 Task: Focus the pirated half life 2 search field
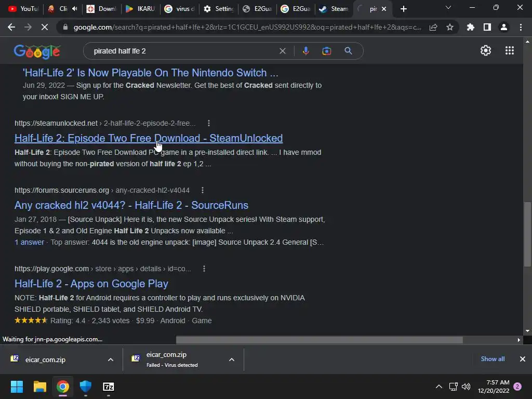click(x=183, y=51)
